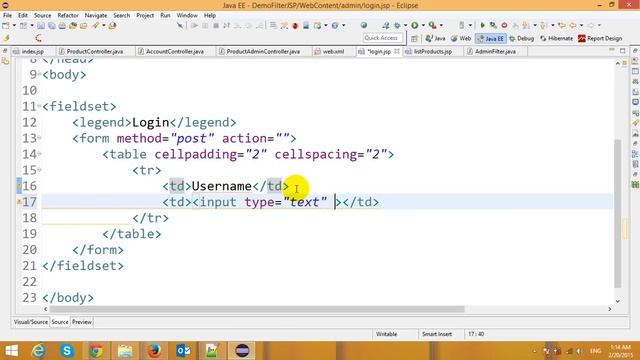Open the Navigate menu
This screenshot has height=360, width=640.
tap(96, 15)
